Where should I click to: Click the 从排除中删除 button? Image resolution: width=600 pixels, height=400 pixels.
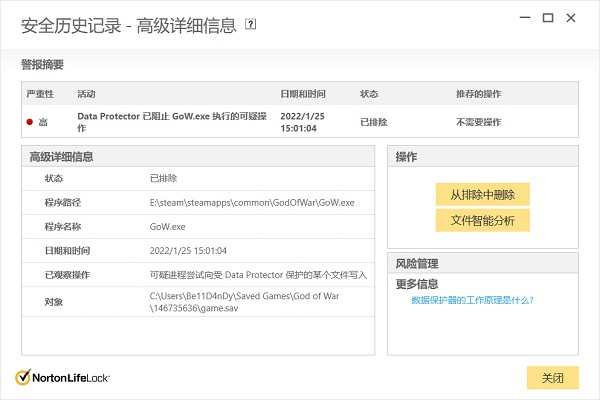483,194
